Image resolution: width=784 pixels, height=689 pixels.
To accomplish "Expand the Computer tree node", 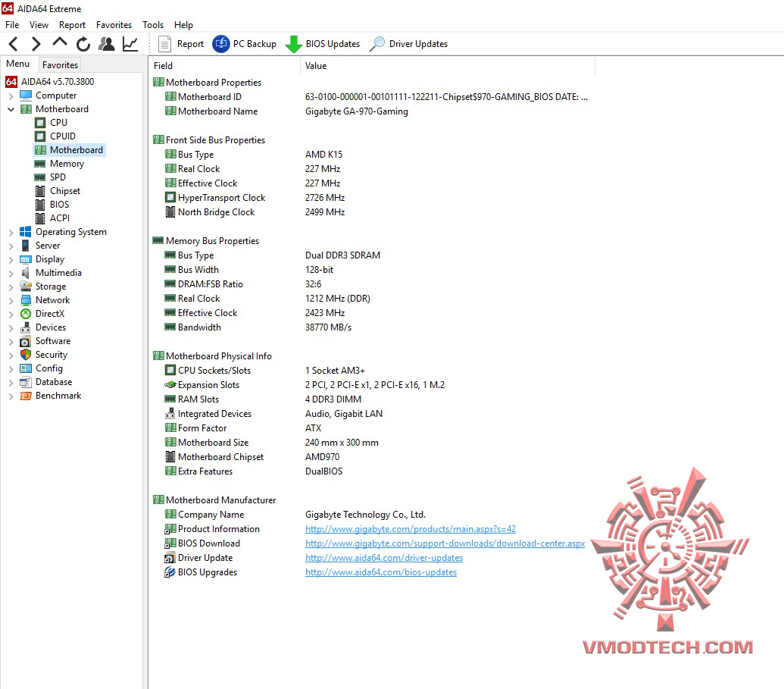I will click(x=11, y=96).
